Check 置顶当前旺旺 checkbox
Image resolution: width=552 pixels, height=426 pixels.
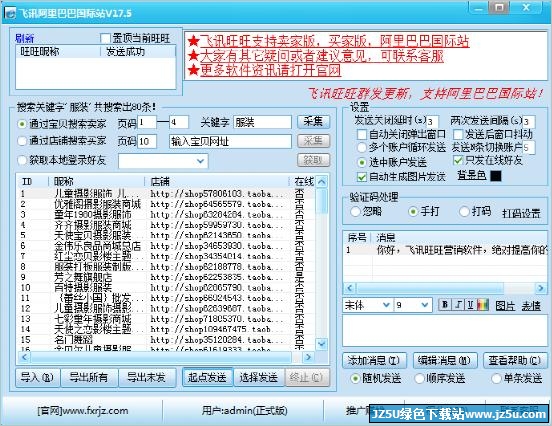click(105, 38)
